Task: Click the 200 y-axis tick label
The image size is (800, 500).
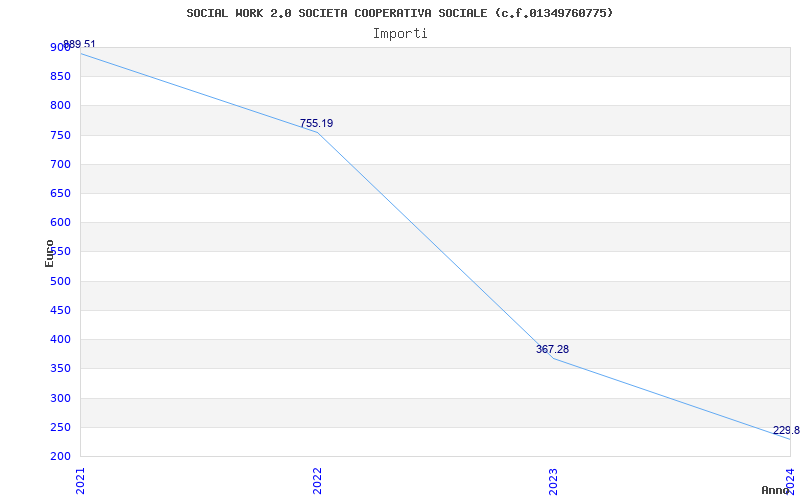Action: [60, 456]
